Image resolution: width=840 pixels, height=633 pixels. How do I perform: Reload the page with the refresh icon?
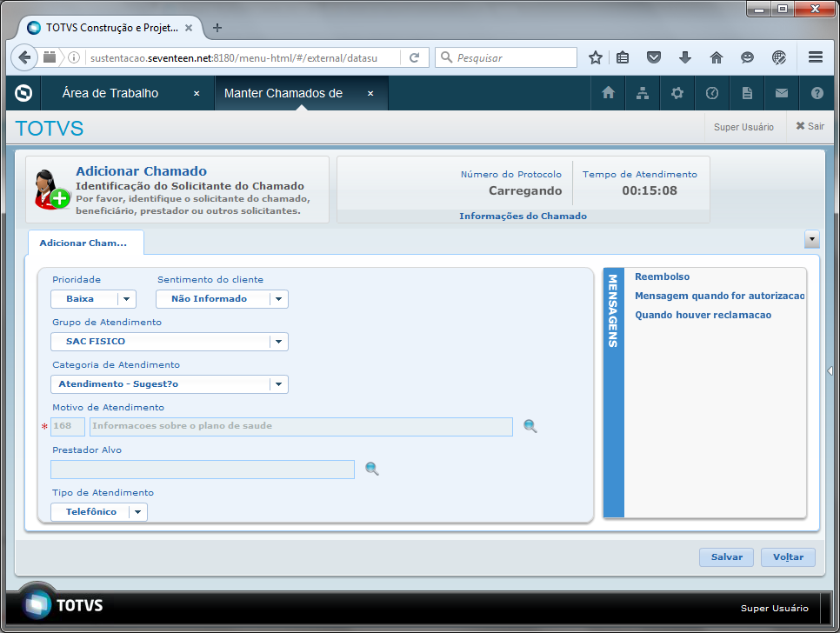coord(414,58)
